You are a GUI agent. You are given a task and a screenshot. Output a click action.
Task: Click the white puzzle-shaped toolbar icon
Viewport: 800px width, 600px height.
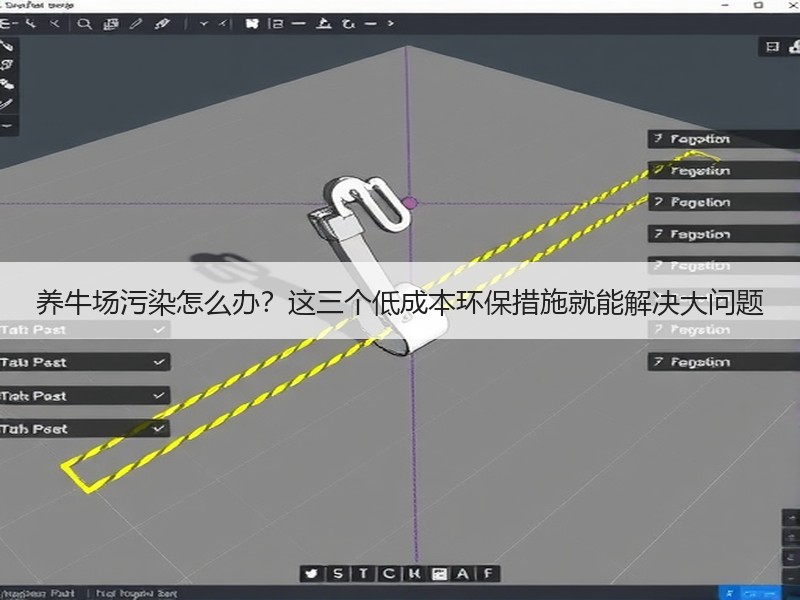[252, 23]
